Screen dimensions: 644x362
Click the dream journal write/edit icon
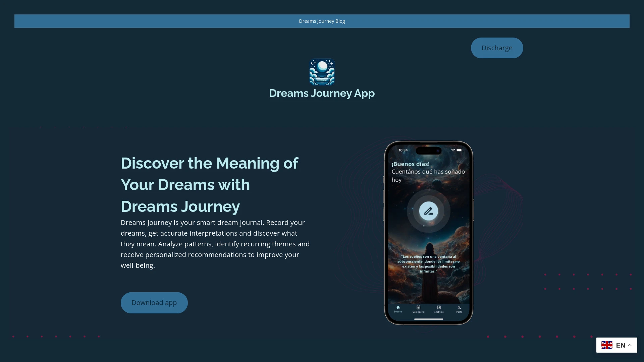coord(428,211)
